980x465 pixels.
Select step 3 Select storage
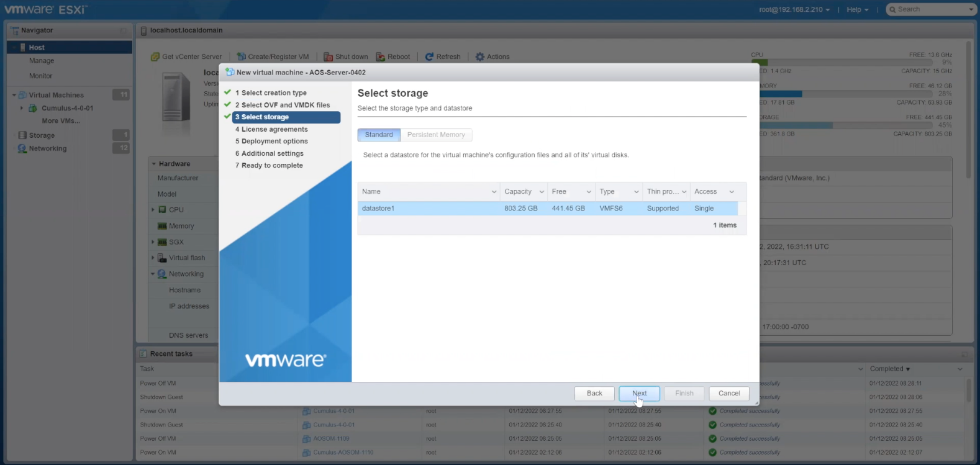286,117
